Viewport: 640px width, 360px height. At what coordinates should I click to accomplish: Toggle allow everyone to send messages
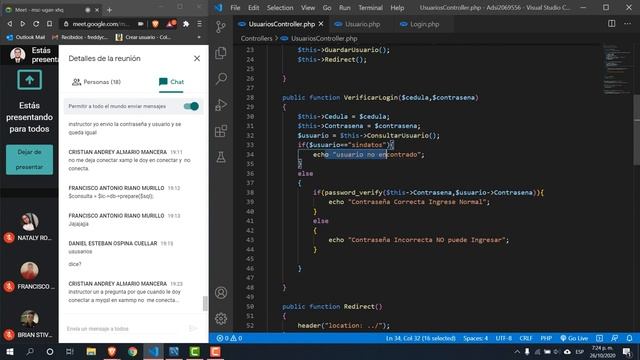pos(191,106)
